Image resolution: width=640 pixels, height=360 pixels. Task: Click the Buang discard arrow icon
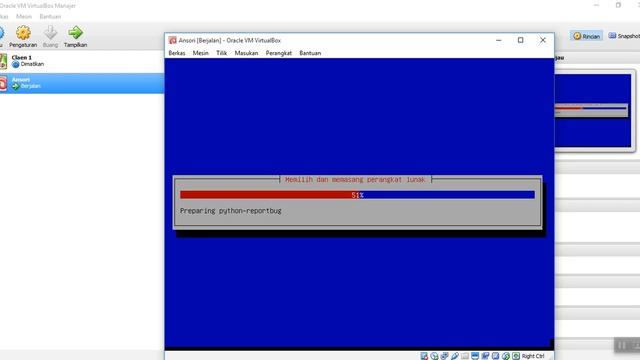[51, 33]
